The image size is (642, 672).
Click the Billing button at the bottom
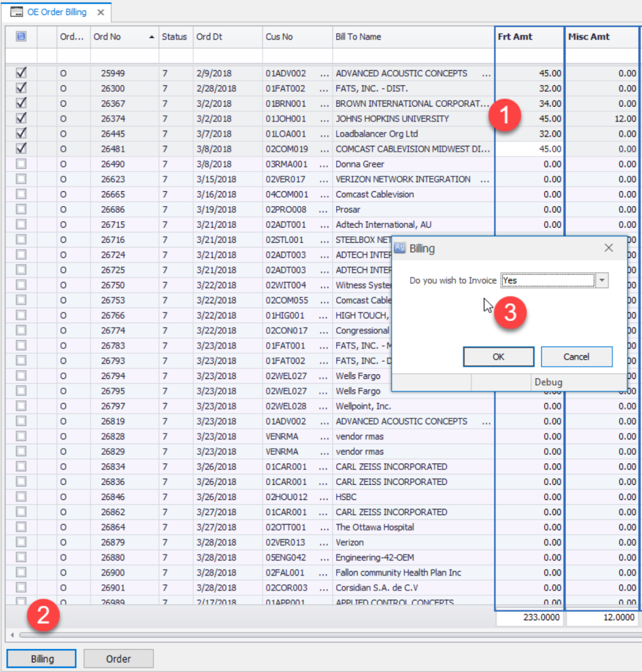(41, 658)
